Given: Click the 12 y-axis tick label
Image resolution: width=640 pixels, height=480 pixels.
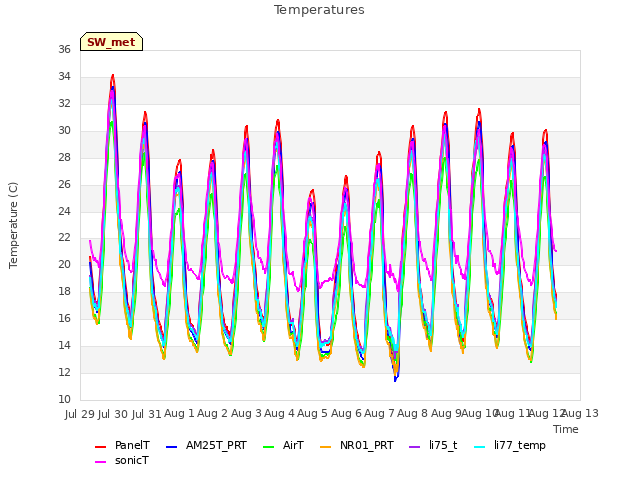Looking at the screenshot, I should point(64,372).
